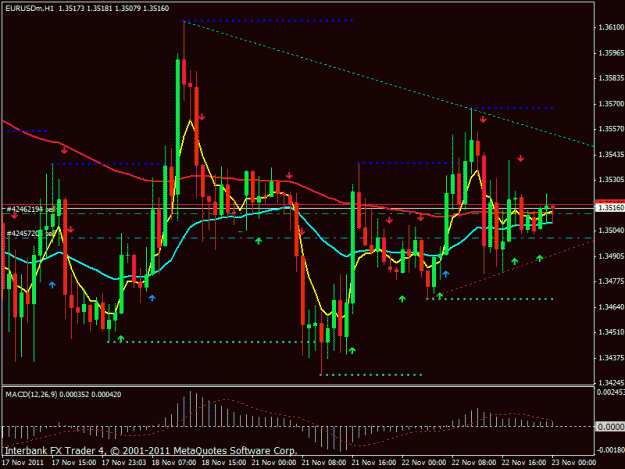Click the 21 Nov 08:00 time label

[324, 463]
